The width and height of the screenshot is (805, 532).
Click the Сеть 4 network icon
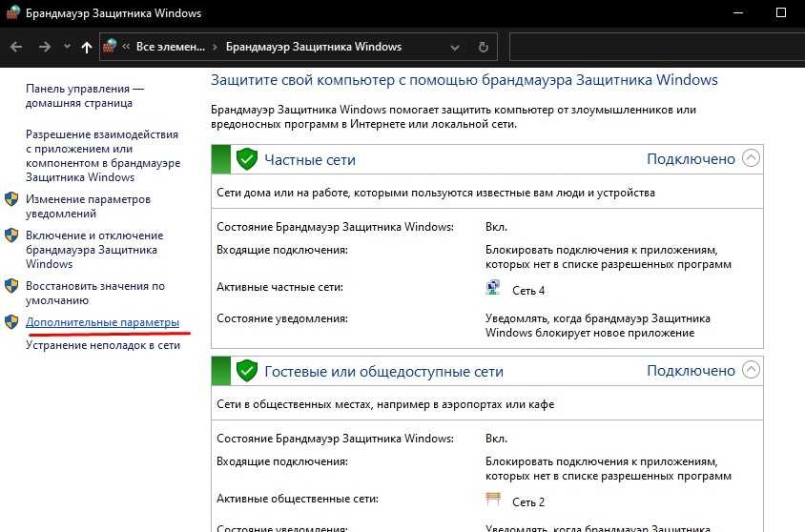tap(493, 289)
